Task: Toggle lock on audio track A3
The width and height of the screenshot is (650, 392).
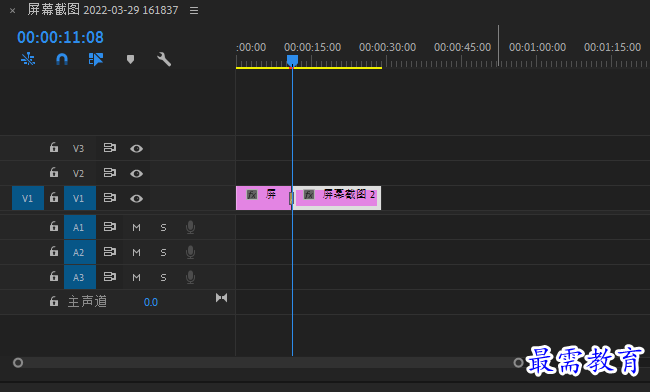Action: pyautogui.click(x=54, y=276)
